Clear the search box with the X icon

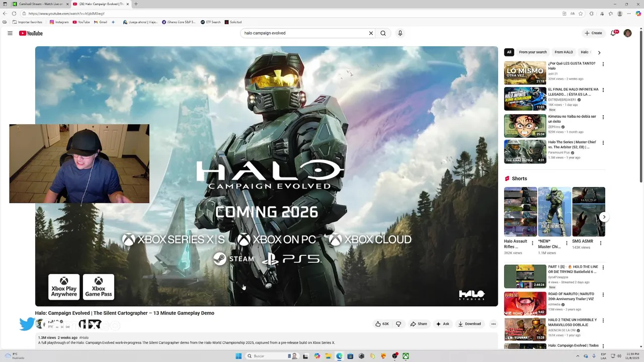click(x=371, y=33)
